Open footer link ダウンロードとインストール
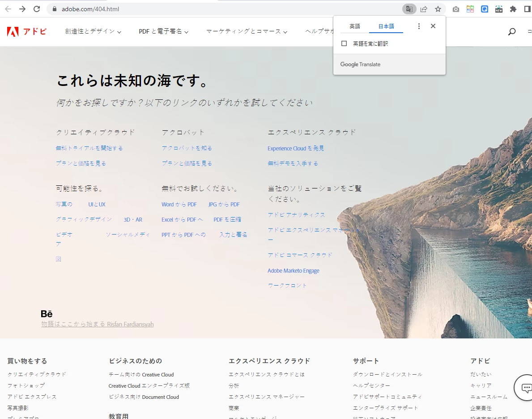The width and height of the screenshot is (532, 419). click(x=387, y=374)
